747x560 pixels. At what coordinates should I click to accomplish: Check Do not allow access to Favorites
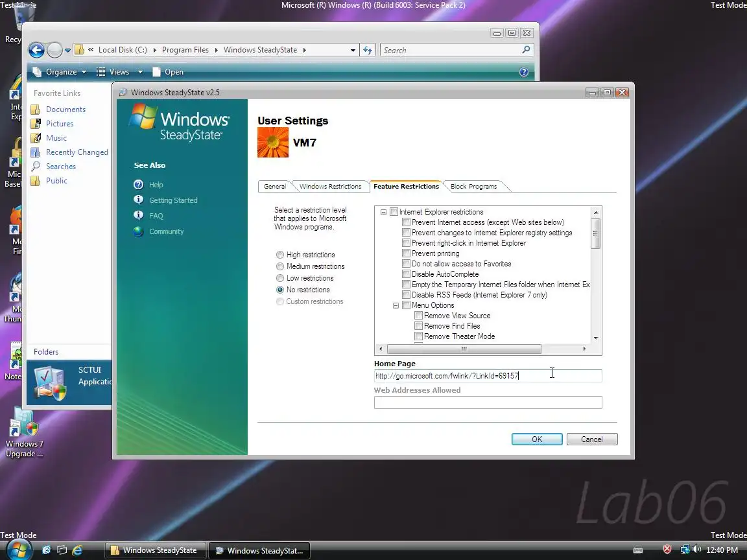(x=407, y=264)
